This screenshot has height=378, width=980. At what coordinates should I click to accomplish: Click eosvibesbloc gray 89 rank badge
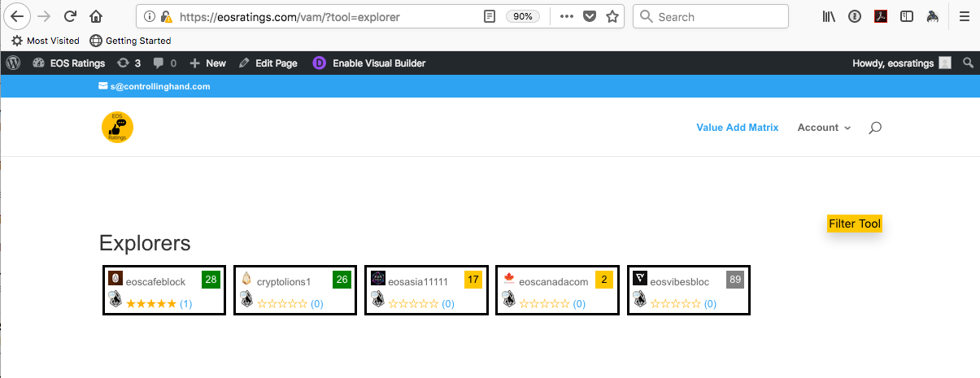tap(735, 280)
